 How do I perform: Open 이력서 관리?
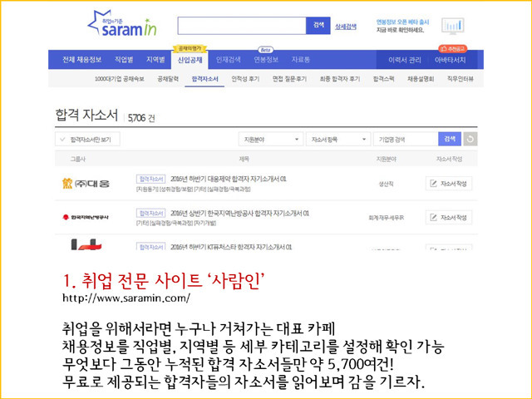pos(405,60)
